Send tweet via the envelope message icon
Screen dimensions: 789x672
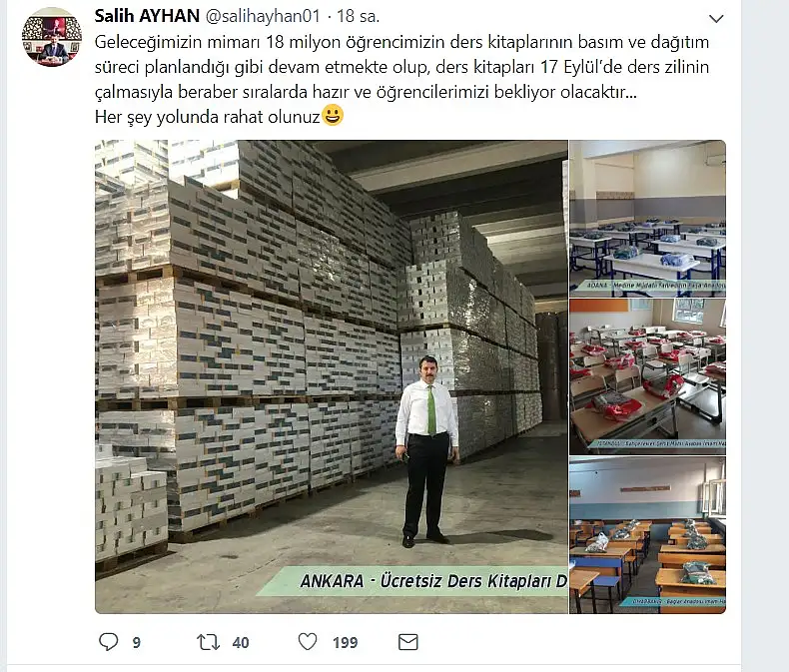point(408,642)
